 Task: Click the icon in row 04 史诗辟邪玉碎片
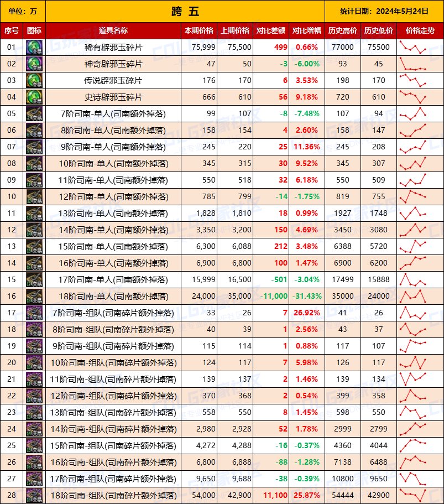click(34, 97)
